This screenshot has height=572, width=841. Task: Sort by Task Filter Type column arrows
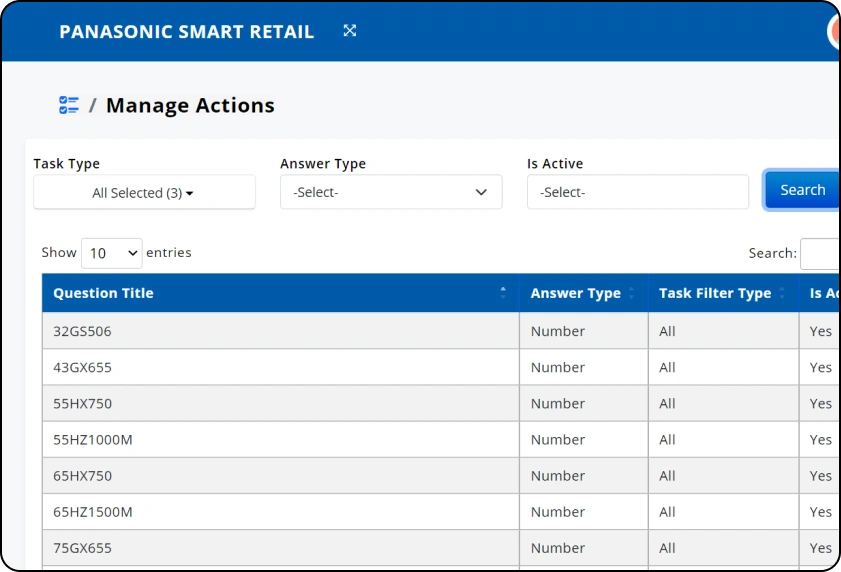(782, 293)
